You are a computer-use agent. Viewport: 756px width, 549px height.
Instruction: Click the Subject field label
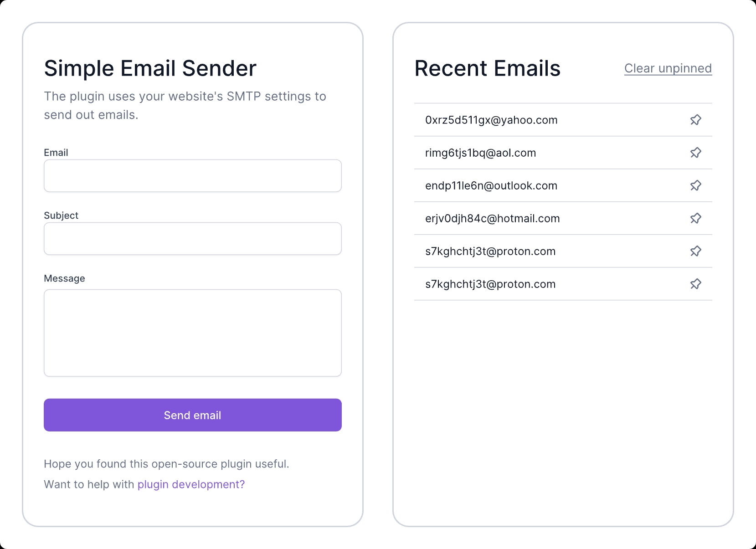click(61, 215)
